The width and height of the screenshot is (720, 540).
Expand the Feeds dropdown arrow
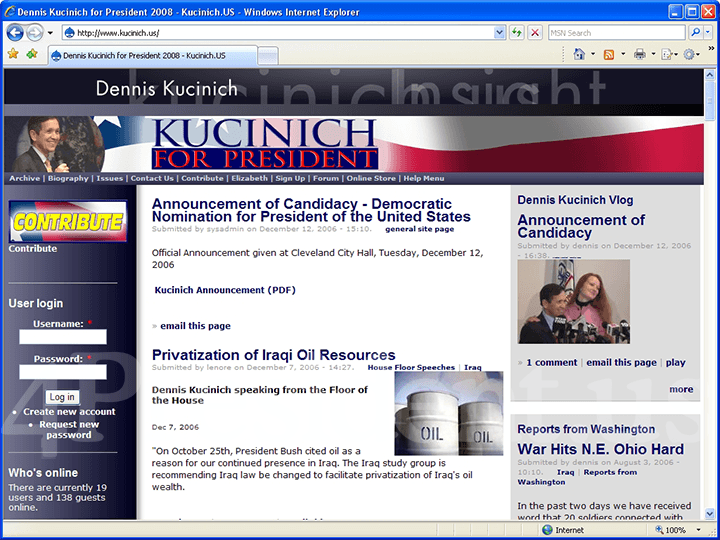[x=623, y=55]
